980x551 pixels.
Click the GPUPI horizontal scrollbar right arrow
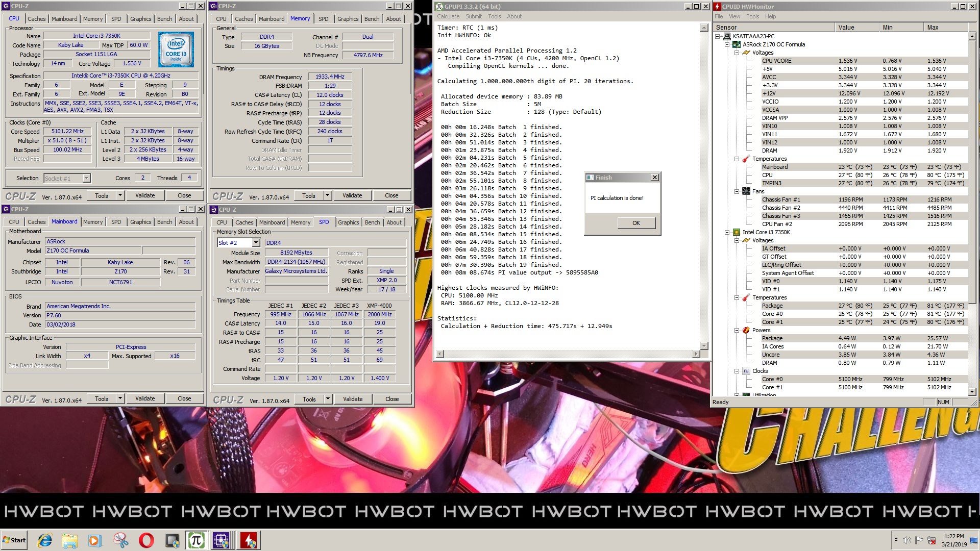pos(696,354)
